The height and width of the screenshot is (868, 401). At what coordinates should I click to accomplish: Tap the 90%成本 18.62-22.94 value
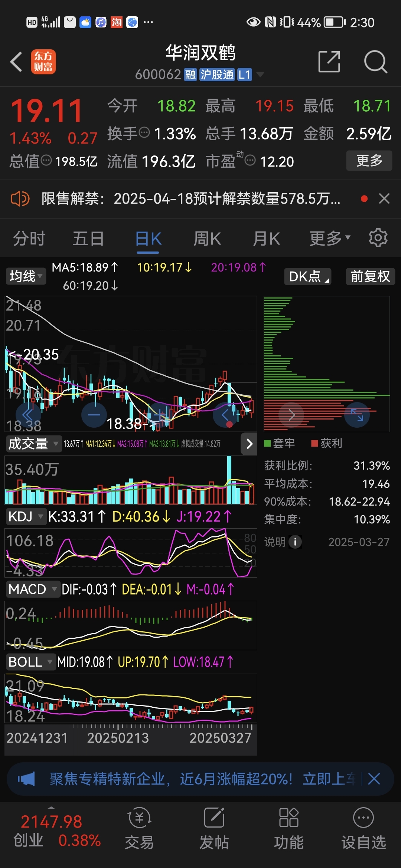click(x=359, y=502)
